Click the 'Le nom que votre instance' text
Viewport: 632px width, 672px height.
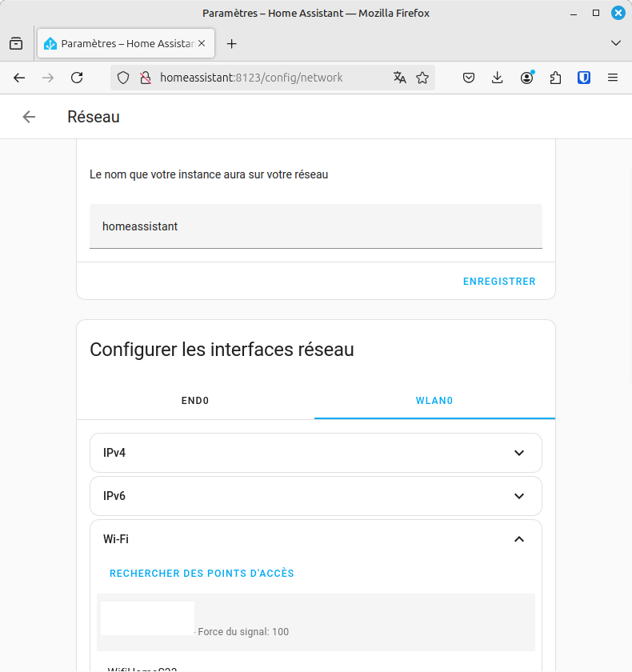point(209,174)
